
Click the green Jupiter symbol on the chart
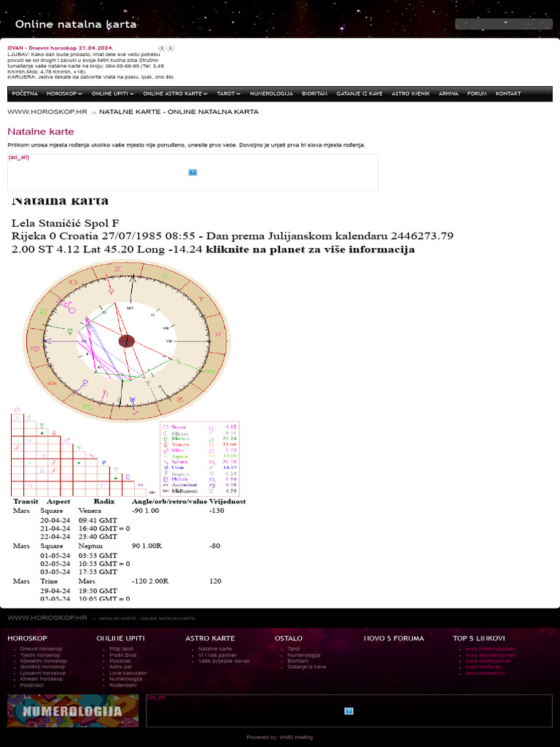[179, 363]
